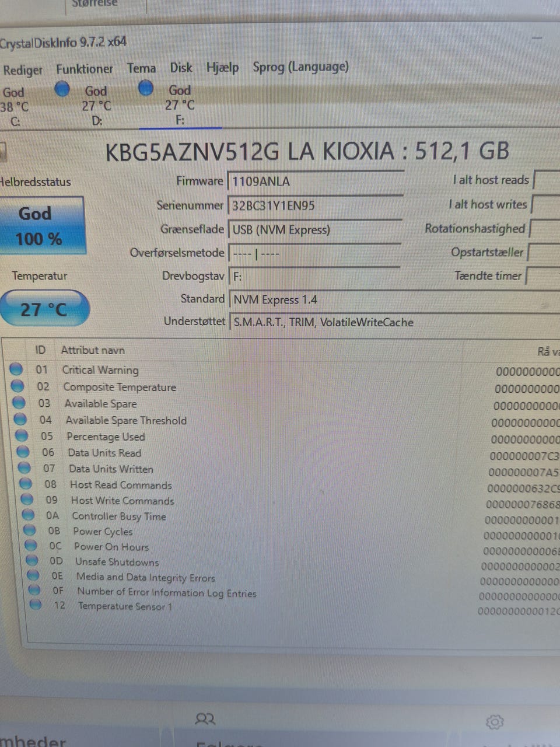Screen dimensions: 560x747
Task: Select the Percentage Used attribute text
Action: pos(106,437)
